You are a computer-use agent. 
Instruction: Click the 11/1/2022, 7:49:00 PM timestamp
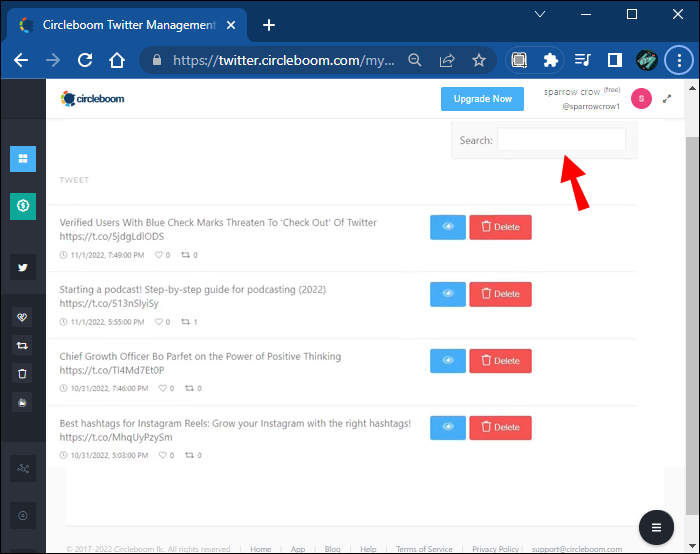coord(108,255)
